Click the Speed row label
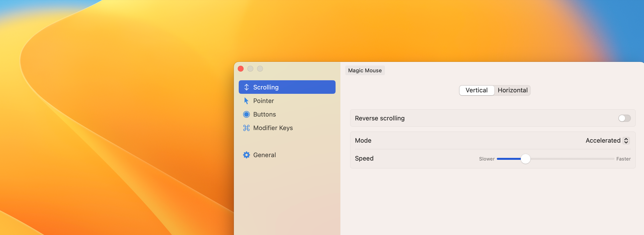Viewport: 644px width, 235px height. point(364,158)
